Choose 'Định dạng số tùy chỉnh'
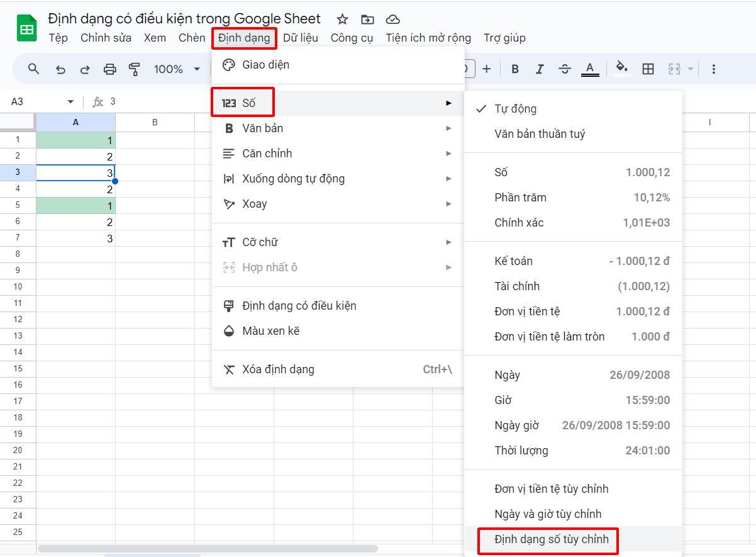The height and width of the screenshot is (557, 756). click(x=548, y=539)
